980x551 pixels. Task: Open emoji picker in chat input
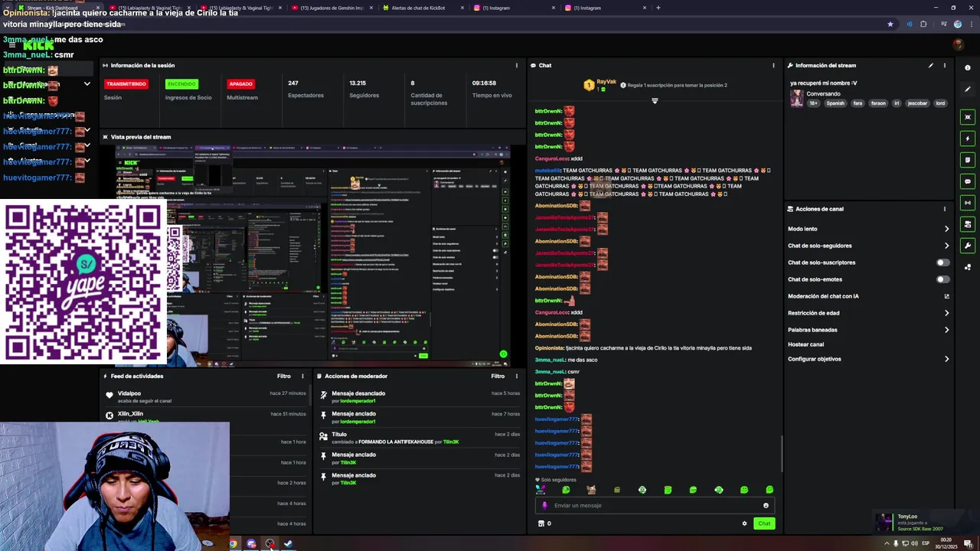tap(766, 505)
